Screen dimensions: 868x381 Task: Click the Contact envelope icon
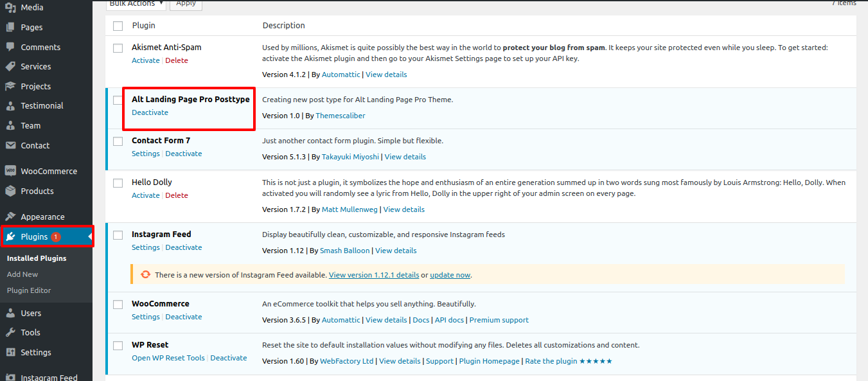tap(10, 145)
